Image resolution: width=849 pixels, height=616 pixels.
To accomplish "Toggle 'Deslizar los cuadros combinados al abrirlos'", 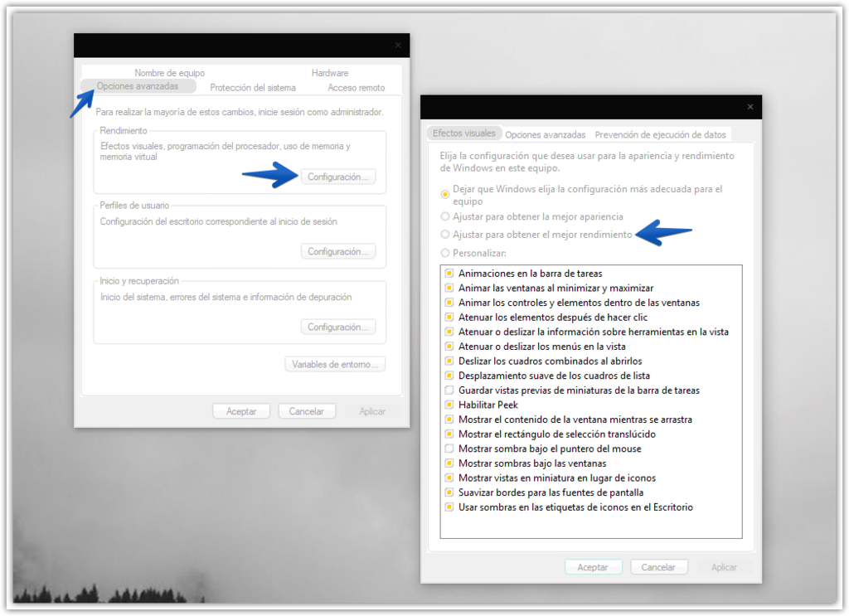I will tap(449, 361).
